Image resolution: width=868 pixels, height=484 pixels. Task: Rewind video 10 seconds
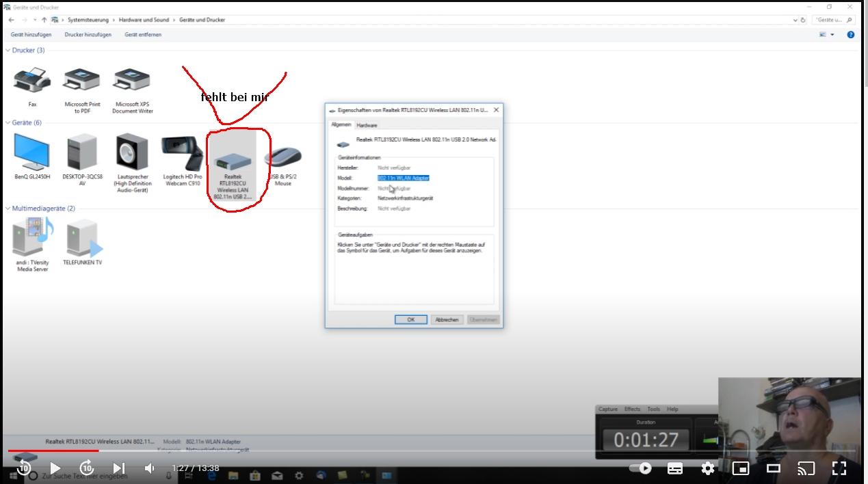click(x=24, y=468)
